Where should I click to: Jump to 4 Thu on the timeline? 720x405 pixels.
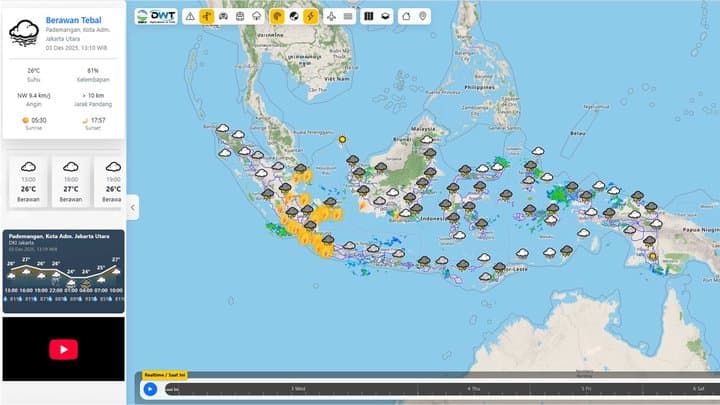coord(473,389)
